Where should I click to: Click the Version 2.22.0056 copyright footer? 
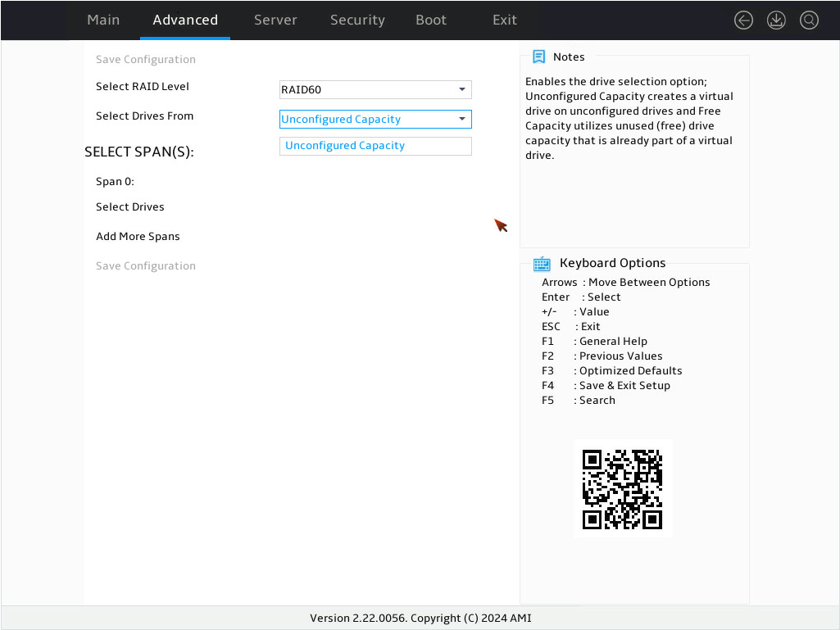(420, 619)
